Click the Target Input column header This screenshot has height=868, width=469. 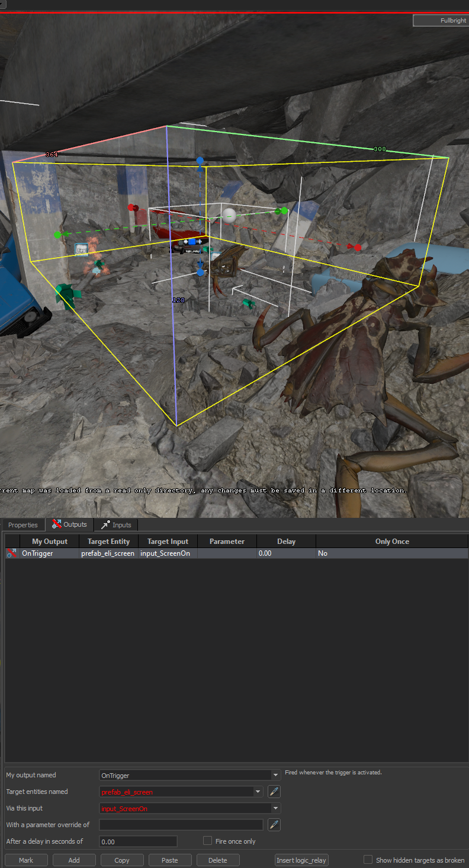point(168,541)
